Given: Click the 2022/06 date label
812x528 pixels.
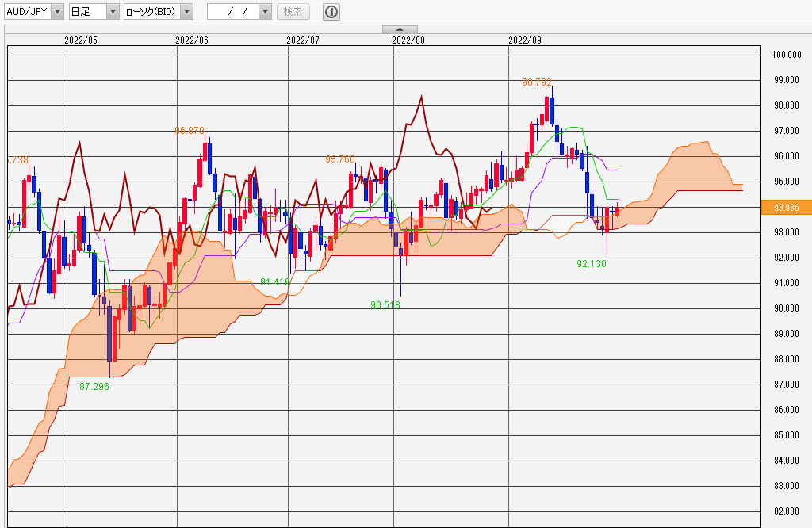Looking at the screenshot, I should pyautogui.click(x=192, y=40).
